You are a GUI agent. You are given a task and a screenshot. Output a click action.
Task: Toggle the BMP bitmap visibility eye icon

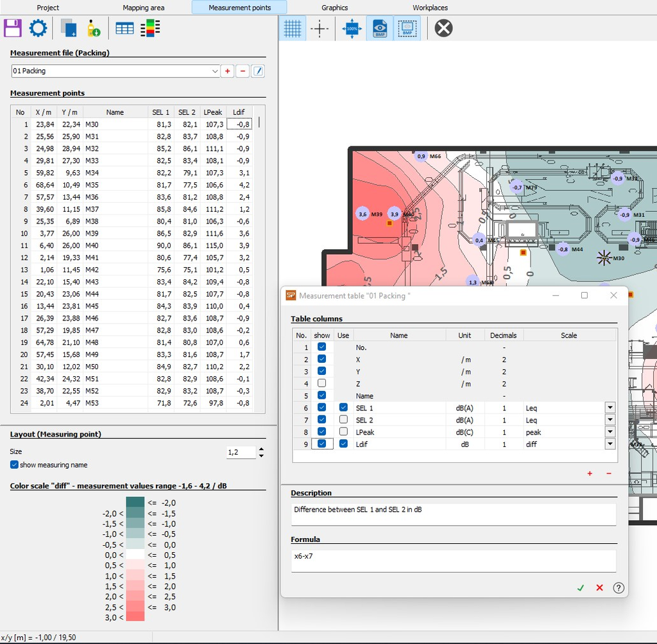380,29
